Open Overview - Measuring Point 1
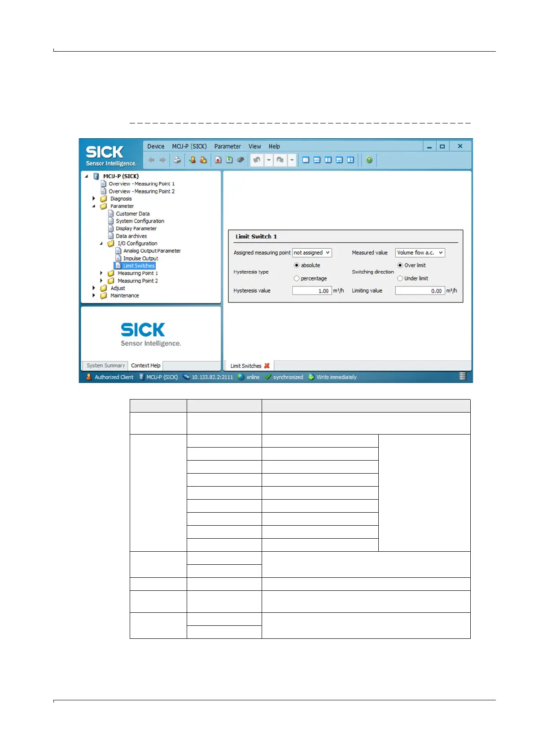Image resolution: width=534 pixels, height=756 pixels. click(x=141, y=184)
